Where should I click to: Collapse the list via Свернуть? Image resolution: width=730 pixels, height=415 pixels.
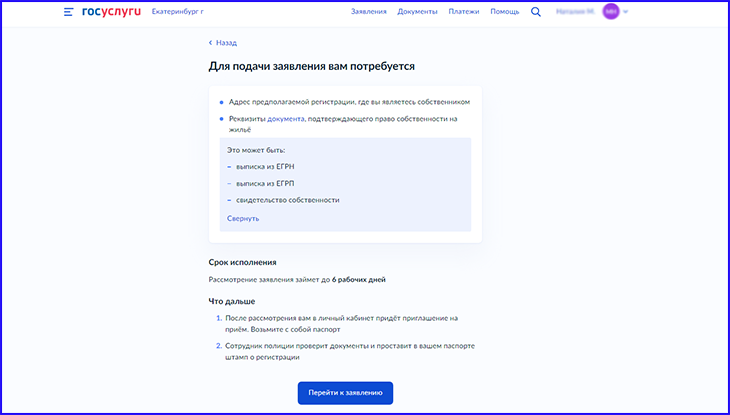[243, 218]
